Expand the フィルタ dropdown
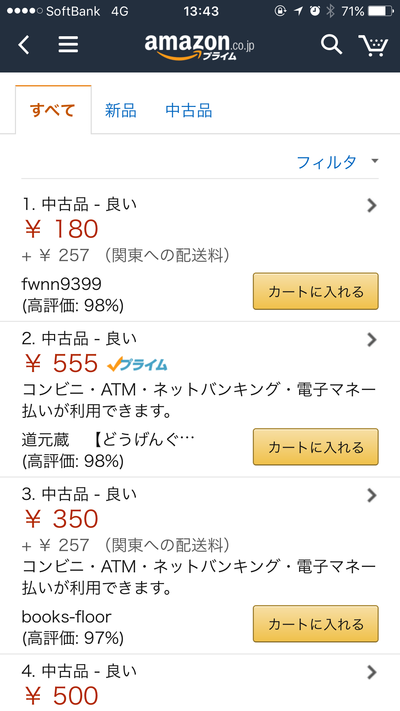The width and height of the screenshot is (400, 711). (x=337, y=162)
